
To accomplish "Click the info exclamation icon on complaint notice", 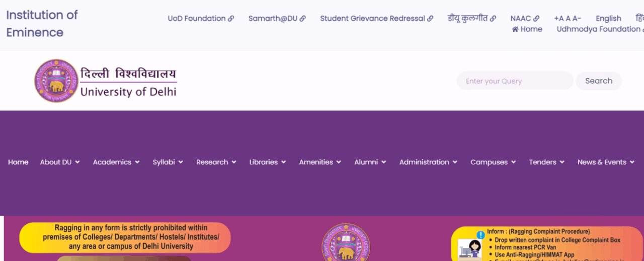I will 481,235.
